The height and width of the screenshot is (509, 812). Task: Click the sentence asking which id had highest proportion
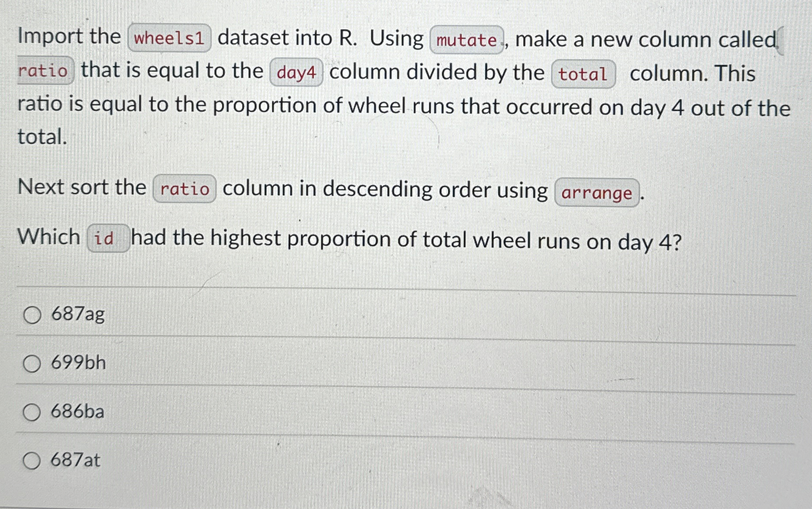[350, 237]
